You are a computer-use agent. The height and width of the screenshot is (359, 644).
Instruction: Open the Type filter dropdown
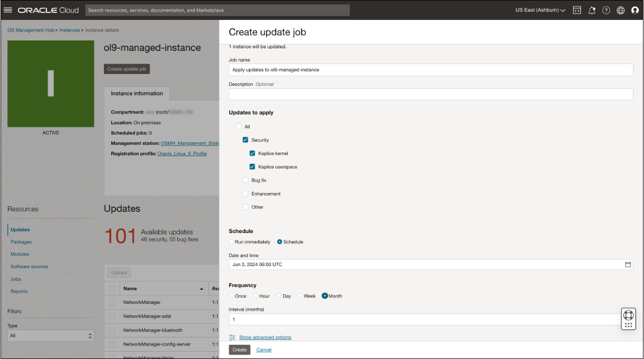tap(50, 335)
